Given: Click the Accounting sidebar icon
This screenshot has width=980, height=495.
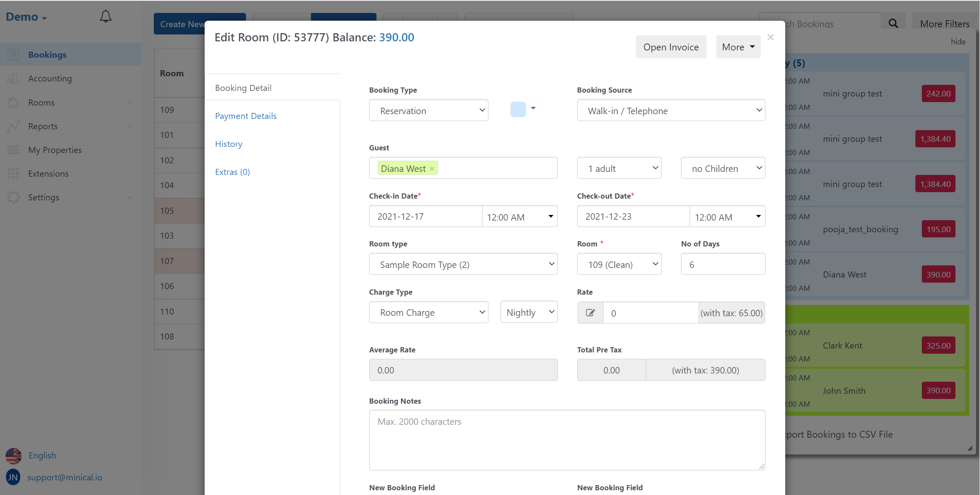Looking at the screenshot, I should pos(13,78).
